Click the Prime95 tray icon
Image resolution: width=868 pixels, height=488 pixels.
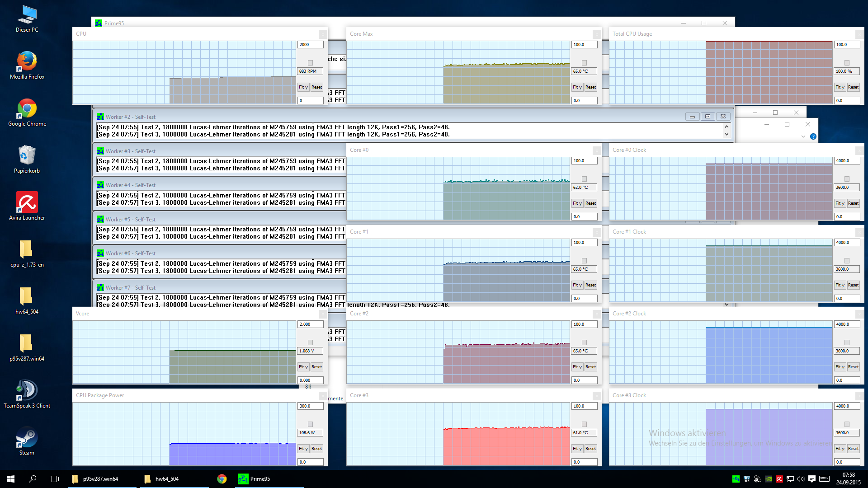coord(736,479)
